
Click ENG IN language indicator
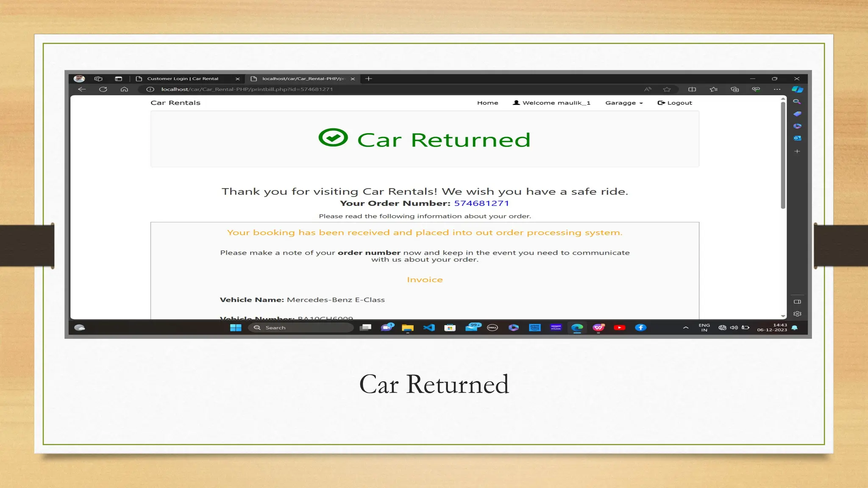[704, 327]
